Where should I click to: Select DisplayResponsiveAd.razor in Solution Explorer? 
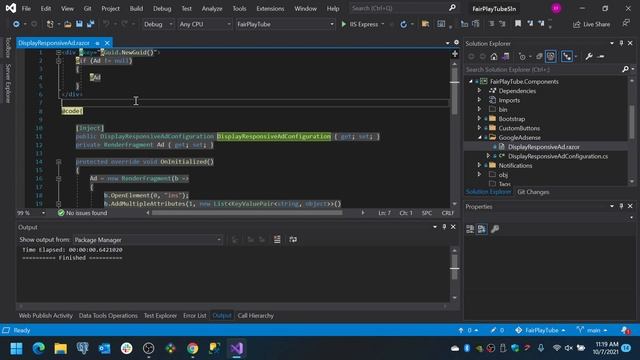point(544,147)
